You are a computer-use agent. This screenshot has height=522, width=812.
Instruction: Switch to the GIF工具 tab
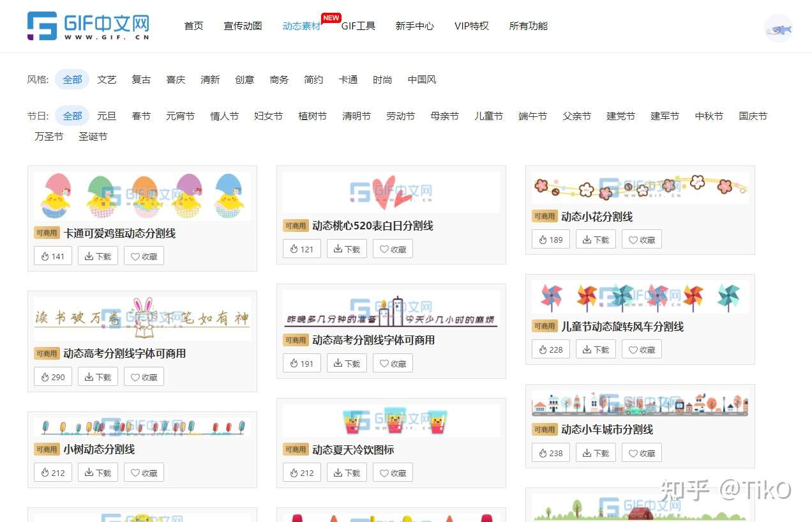(x=357, y=26)
